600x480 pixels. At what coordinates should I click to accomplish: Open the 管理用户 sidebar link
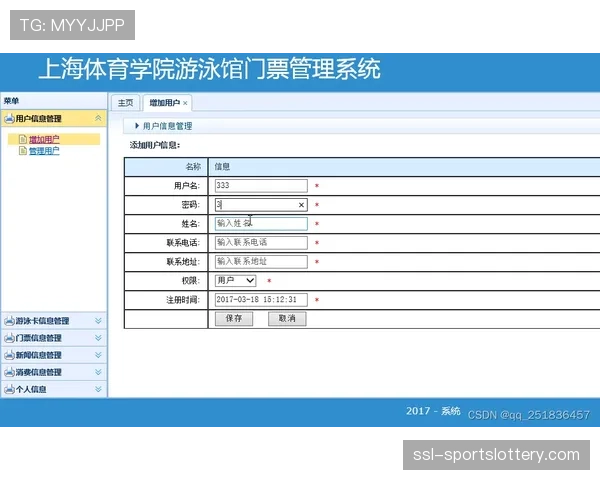[44, 151]
